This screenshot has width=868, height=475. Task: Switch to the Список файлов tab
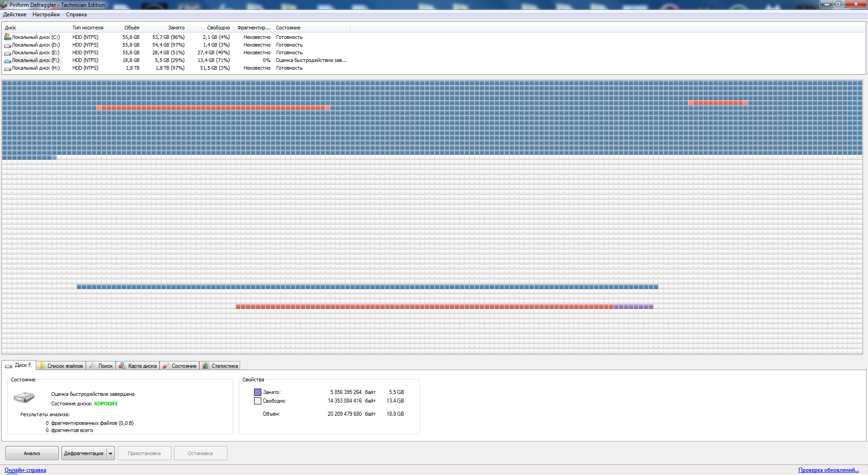click(61, 366)
